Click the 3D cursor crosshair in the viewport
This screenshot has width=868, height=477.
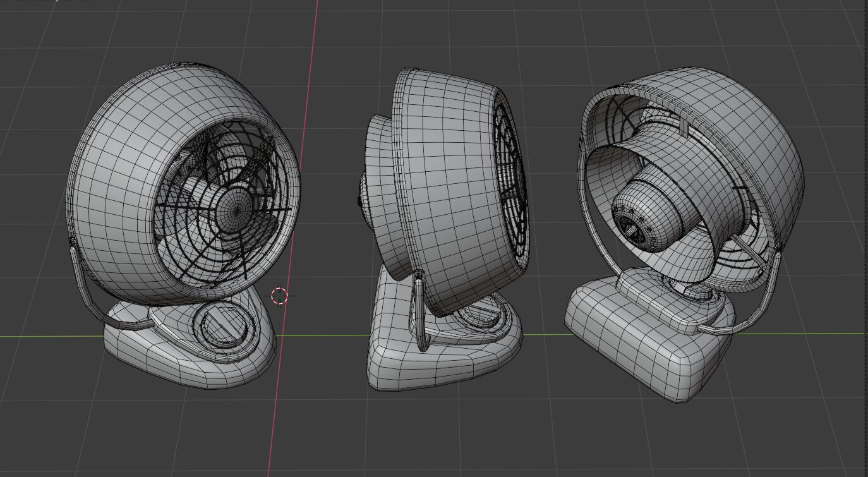(278, 294)
